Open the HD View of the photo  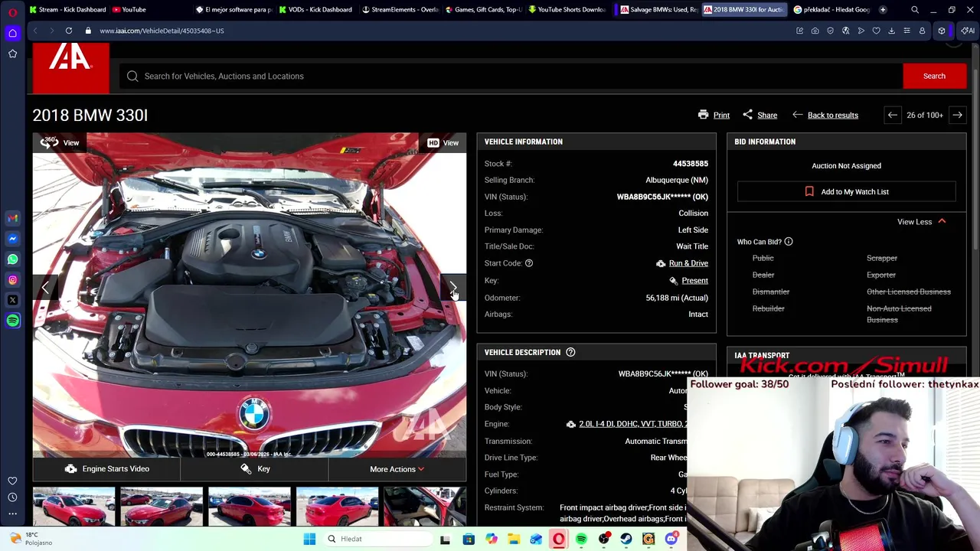(x=443, y=142)
